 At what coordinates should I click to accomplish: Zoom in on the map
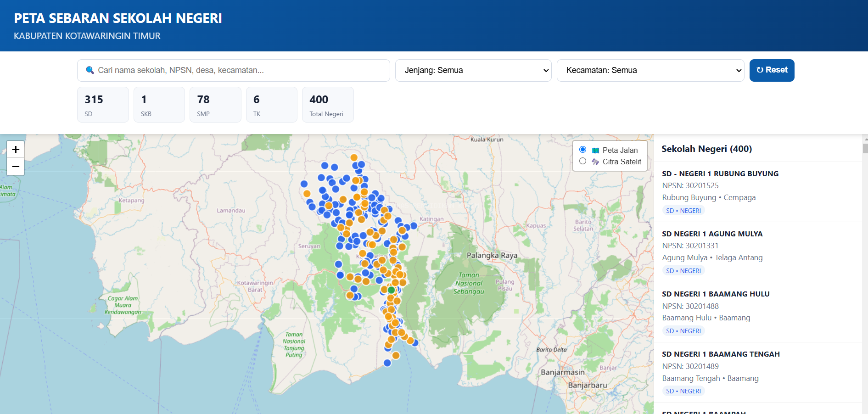[x=16, y=150]
